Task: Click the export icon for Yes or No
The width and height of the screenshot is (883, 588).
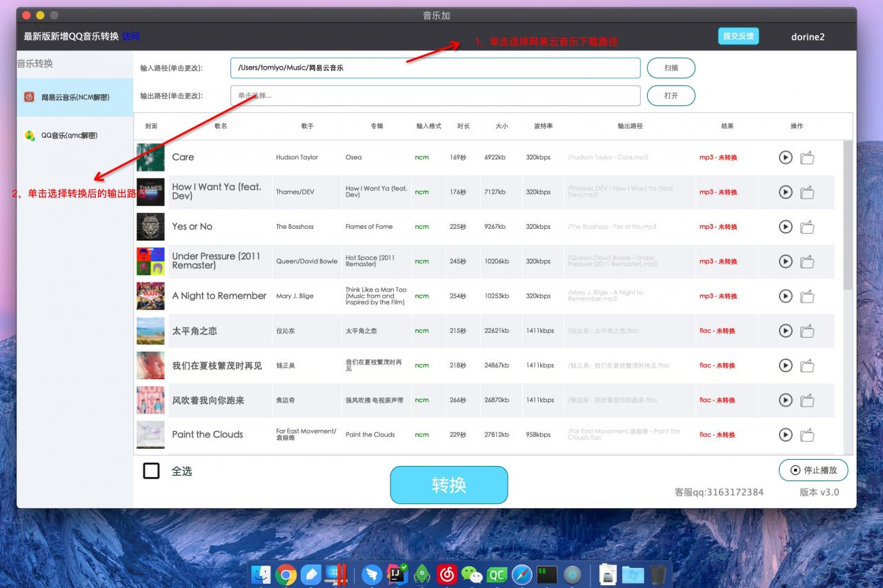Action: (807, 226)
